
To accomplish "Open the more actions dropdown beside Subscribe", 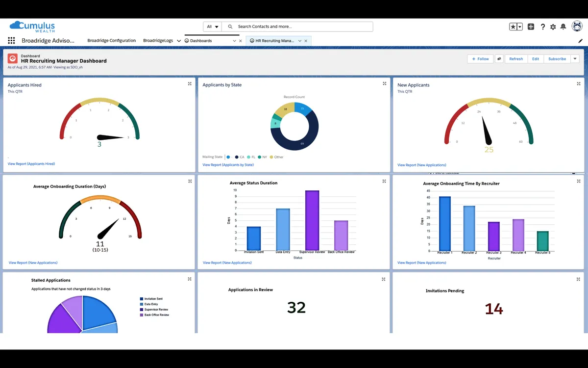I will click(x=575, y=59).
